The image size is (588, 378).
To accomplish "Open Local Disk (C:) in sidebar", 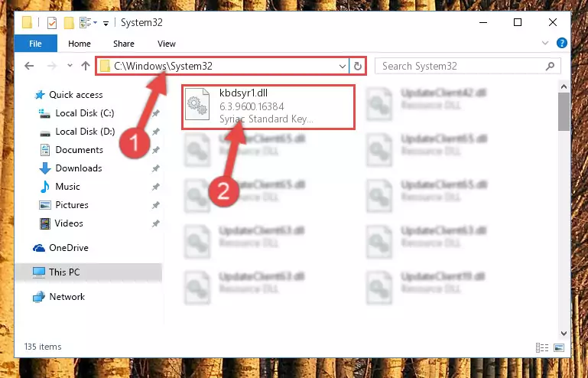I will (85, 113).
